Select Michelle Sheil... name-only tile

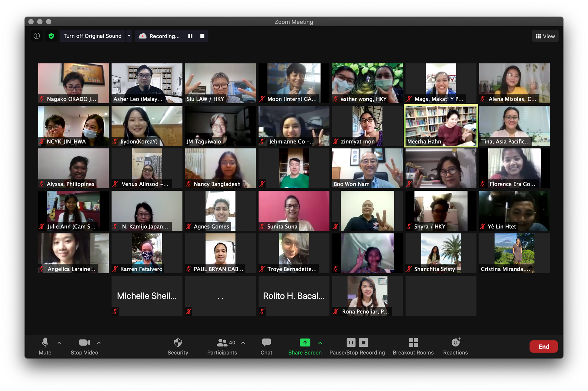[x=147, y=296]
